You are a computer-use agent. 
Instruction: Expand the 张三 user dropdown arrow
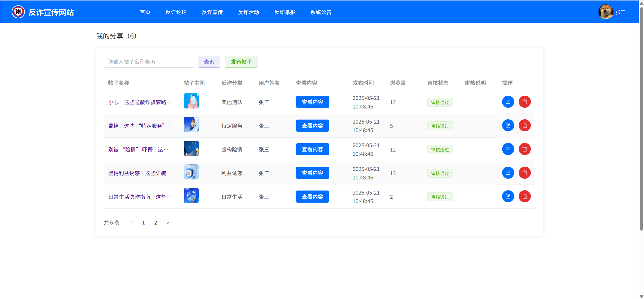[628, 12]
